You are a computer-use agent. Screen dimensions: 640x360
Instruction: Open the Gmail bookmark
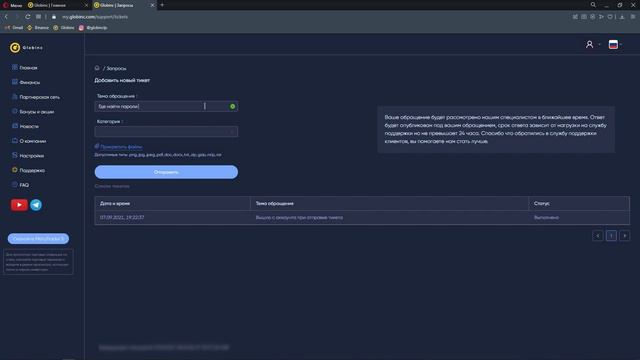click(x=14, y=28)
